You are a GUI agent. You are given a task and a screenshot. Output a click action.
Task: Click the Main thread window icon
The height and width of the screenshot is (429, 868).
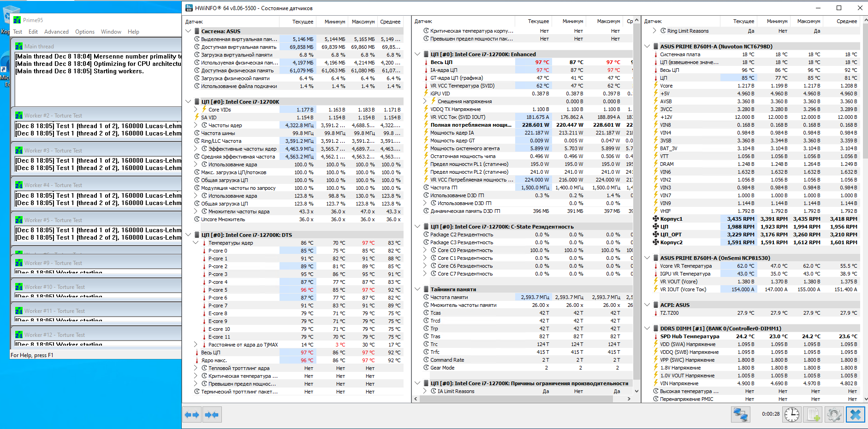coord(19,46)
